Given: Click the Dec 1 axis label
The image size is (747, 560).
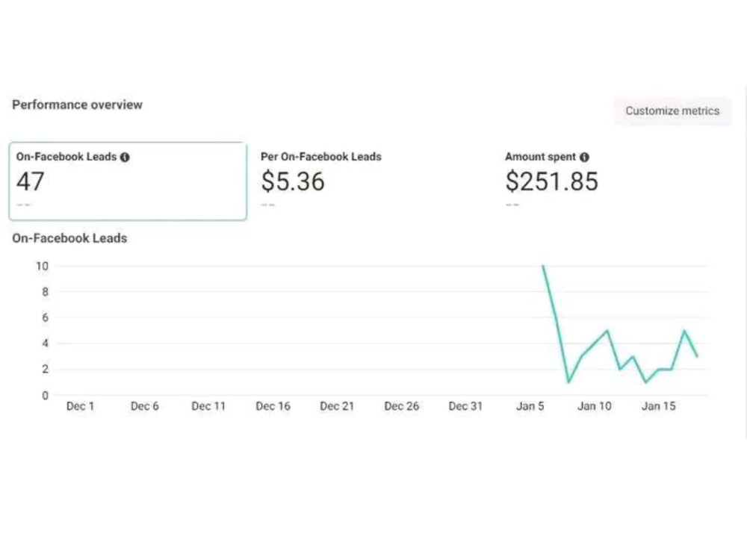Looking at the screenshot, I should (x=80, y=406).
